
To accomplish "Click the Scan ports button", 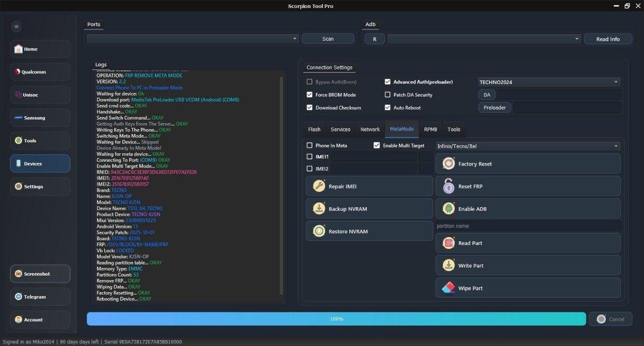I will point(328,39).
